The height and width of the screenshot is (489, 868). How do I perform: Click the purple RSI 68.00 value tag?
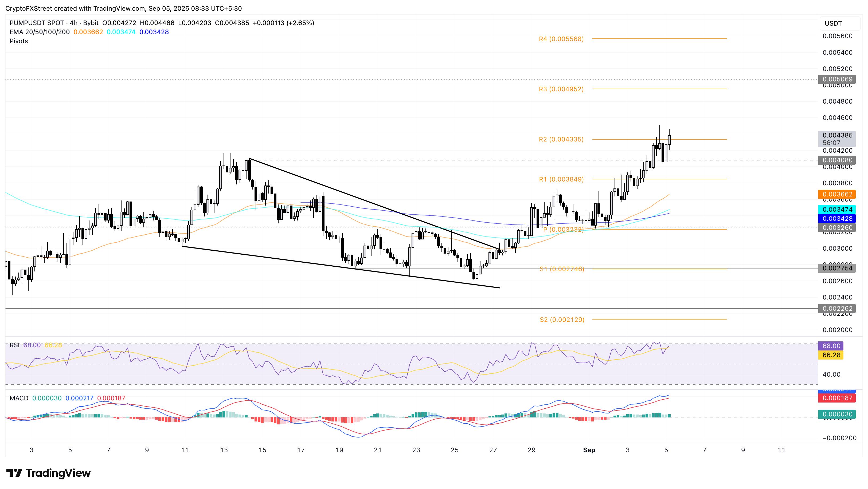[831, 346]
